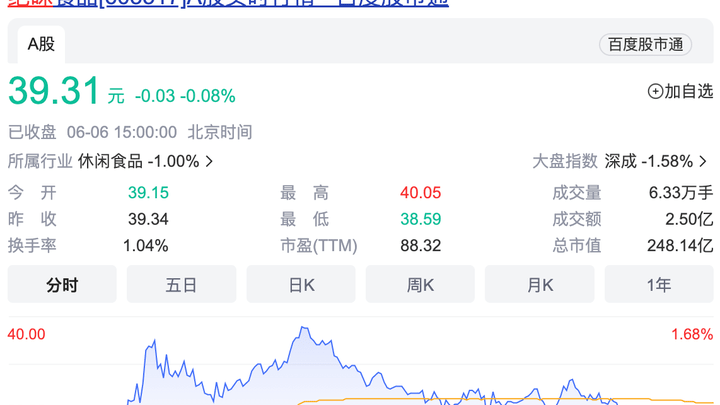This screenshot has height=405, width=720.
Task: Open the 周K chart tab
Action: [420, 285]
